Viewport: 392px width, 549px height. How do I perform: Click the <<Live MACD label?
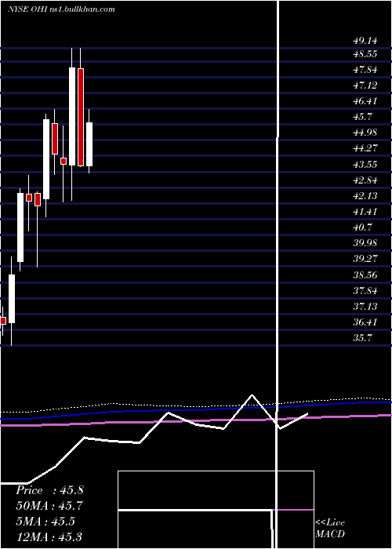click(x=330, y=528)
